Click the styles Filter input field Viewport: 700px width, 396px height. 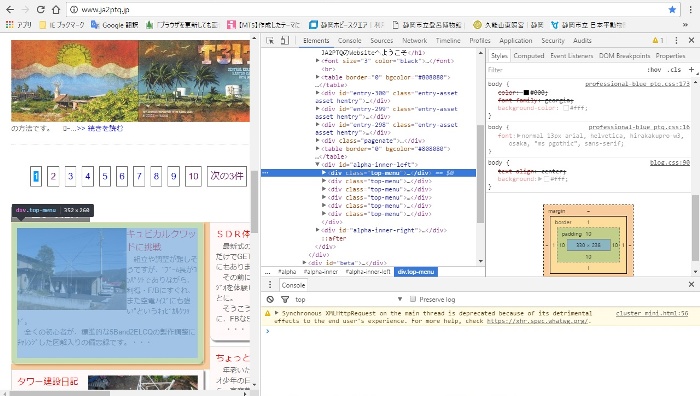(565, 70)
